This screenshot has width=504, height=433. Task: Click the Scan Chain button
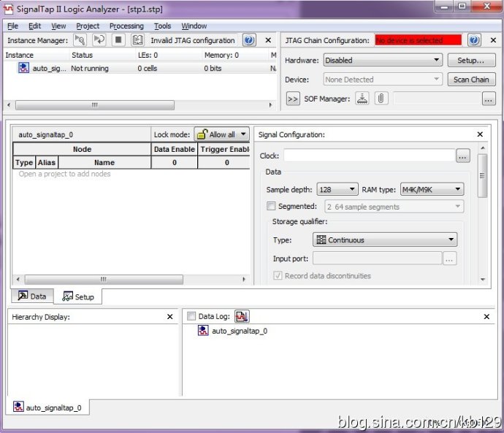471,80
